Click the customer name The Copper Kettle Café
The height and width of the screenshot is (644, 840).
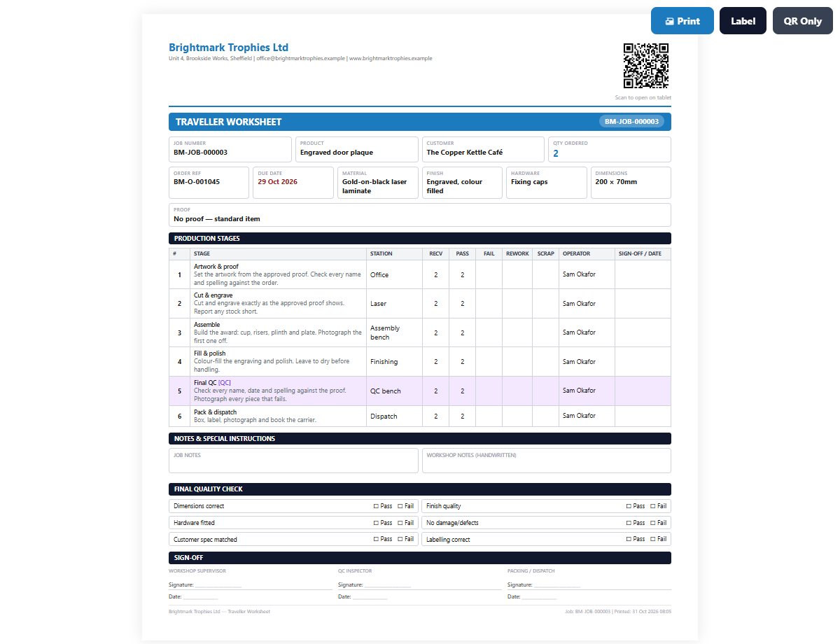[x=465, y=152]
